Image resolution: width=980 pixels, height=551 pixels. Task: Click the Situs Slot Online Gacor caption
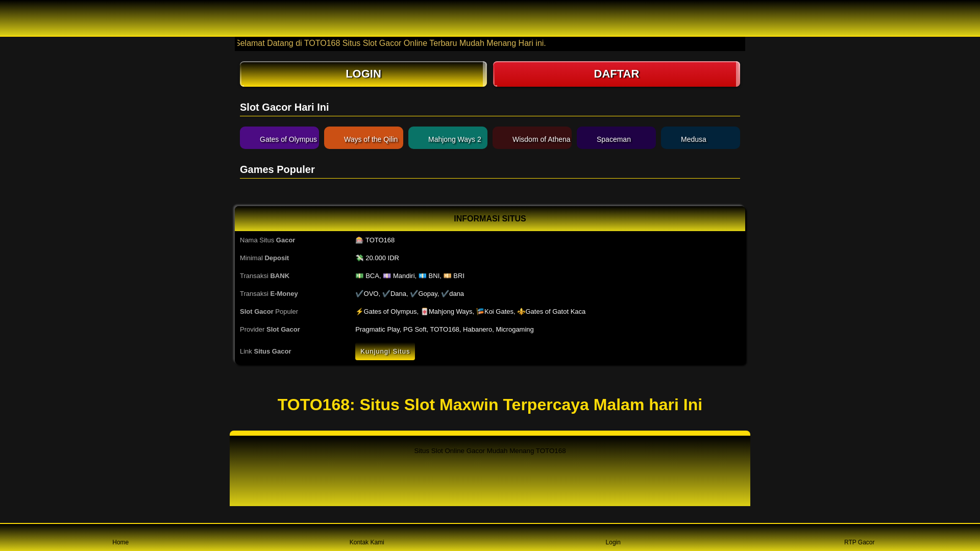coord(490,451)
